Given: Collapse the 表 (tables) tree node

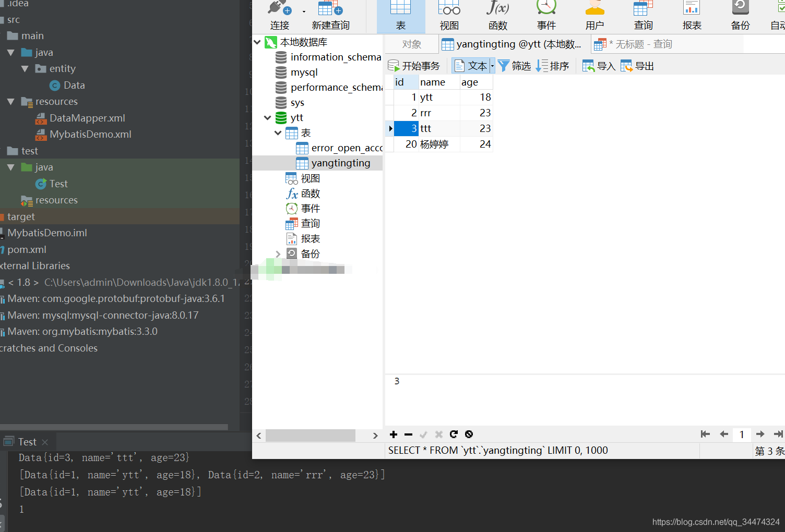Looking at the screenshot, I should [278, 133].
